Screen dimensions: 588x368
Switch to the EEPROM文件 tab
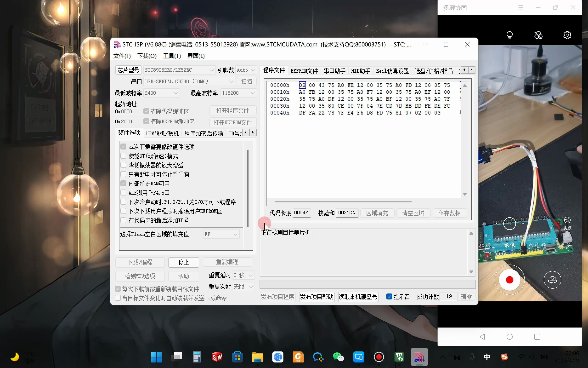pyautogui.click(x=304, y=71)
